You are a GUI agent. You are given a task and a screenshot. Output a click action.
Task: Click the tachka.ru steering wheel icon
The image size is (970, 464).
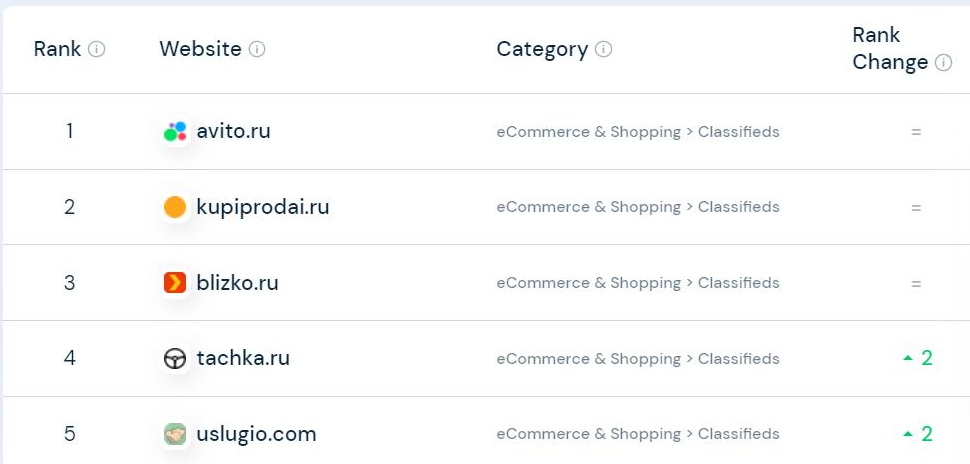click(x=175, y=358)
